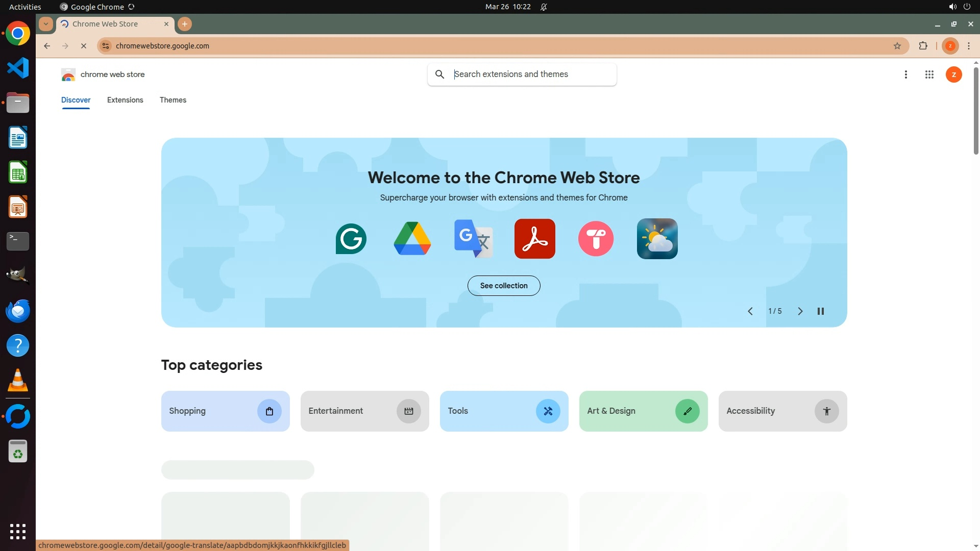This screenshot has width=980, height=551.
Task: Open Chrome's customize and control menu
Action: tap(969, 46)
